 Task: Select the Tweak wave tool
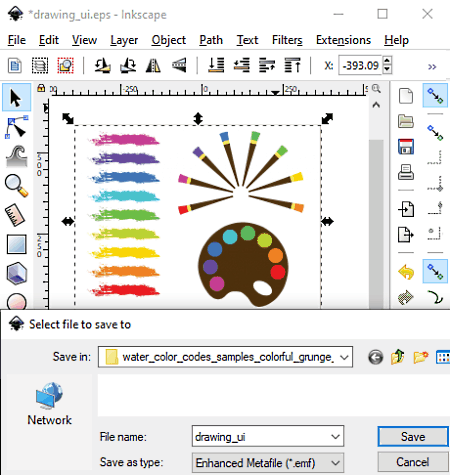16,156
